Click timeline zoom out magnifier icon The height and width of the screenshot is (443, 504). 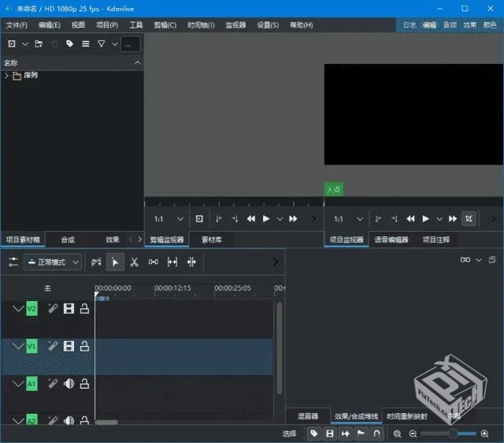(x=413, y=434)
